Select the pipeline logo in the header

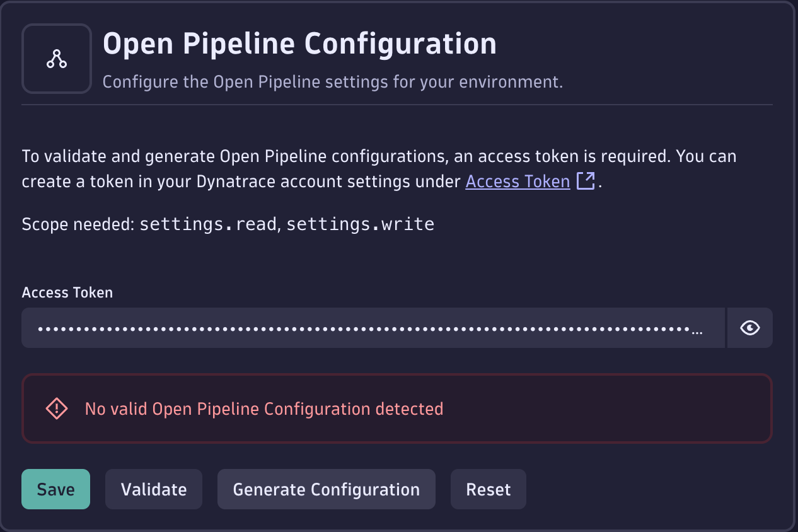click(56, 58)
